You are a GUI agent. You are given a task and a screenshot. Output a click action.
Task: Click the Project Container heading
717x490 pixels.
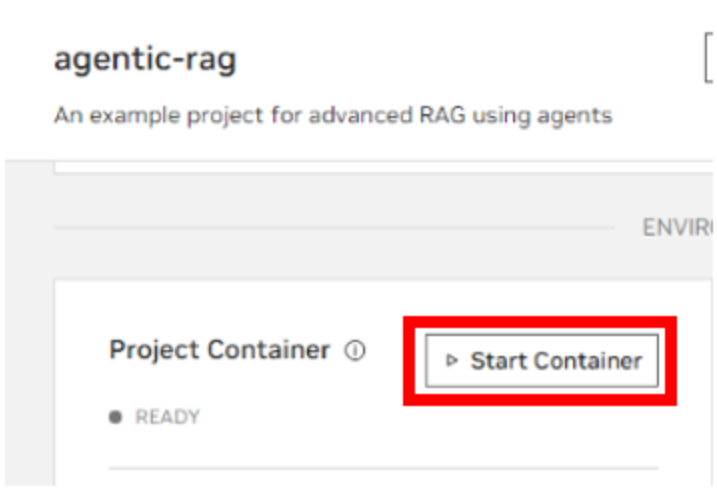219,350
